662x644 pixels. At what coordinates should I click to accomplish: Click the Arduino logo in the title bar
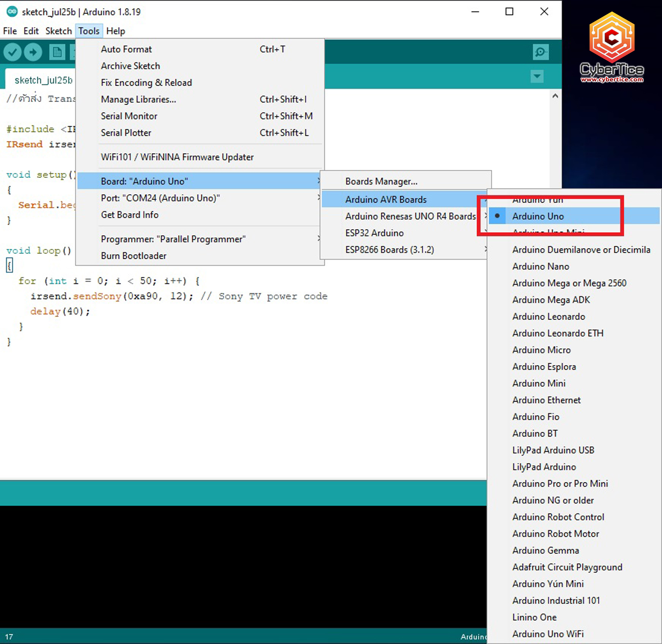pyautogui.click(x=11, y=11)
